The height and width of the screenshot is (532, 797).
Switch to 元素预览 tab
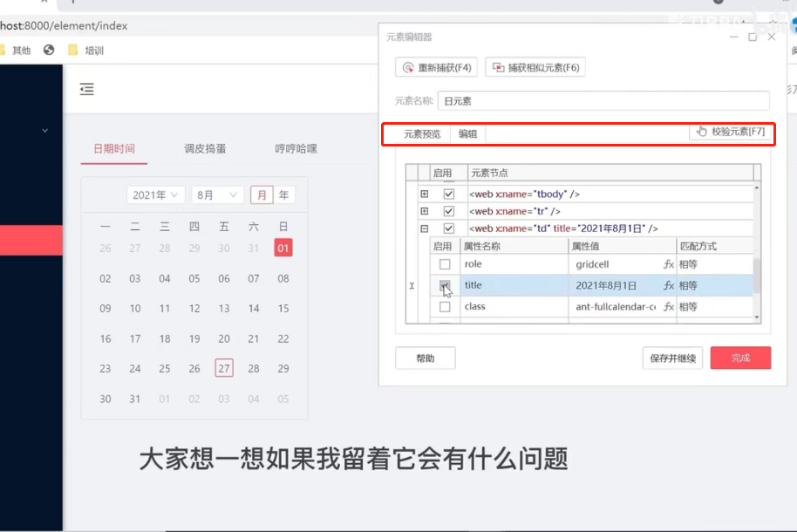coord(422,133)
